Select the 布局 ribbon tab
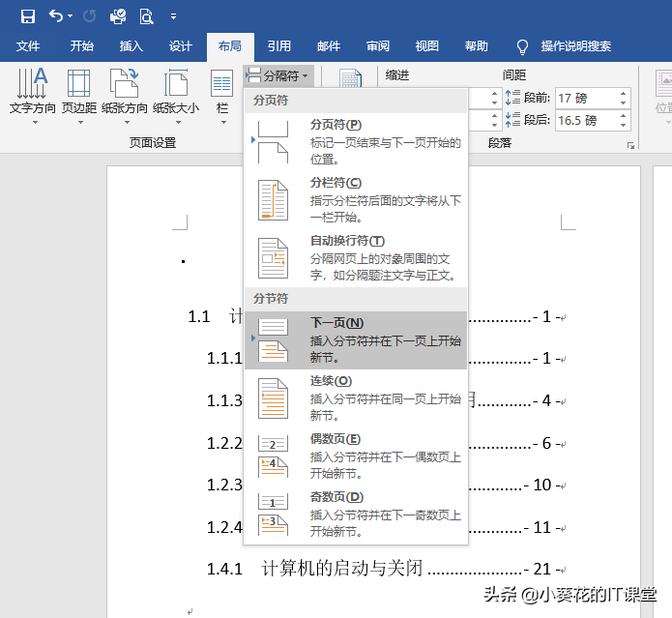This screenshot has width=672, height=618. coord(230,45)
